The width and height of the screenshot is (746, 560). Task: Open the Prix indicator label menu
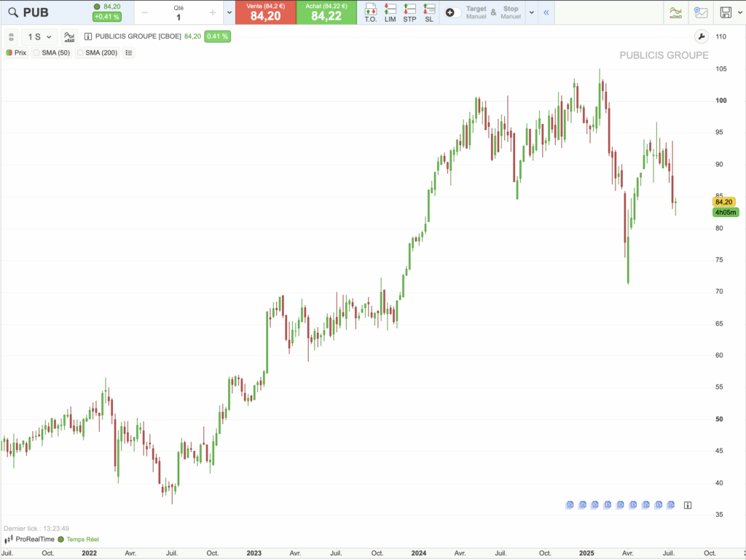(x=15, y=52)
